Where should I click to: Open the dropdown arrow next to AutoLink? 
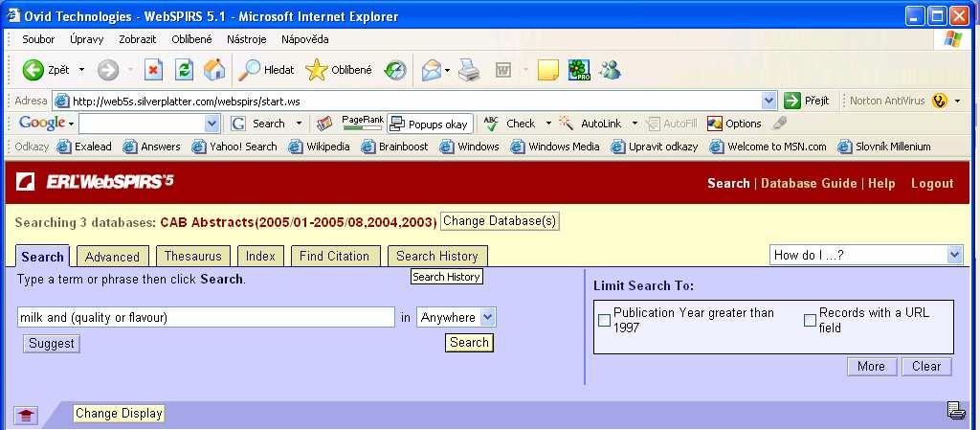pyautogui.click(x=635, y=124)
